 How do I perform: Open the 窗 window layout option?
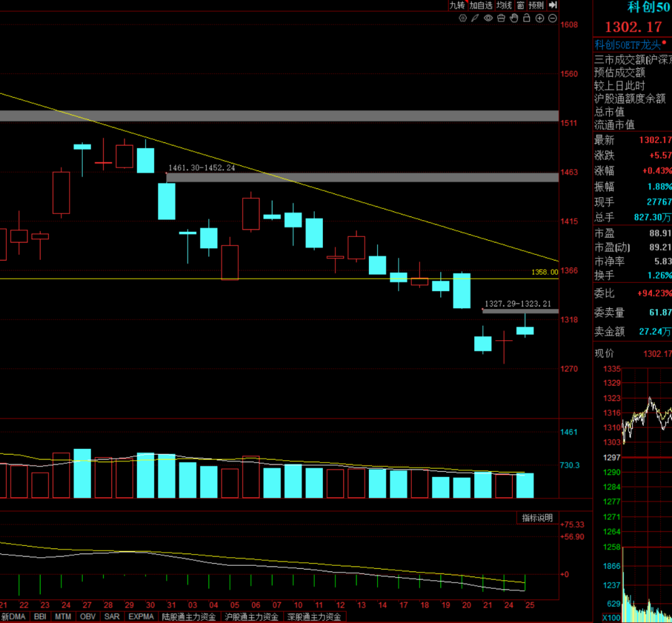coord(520,5)
